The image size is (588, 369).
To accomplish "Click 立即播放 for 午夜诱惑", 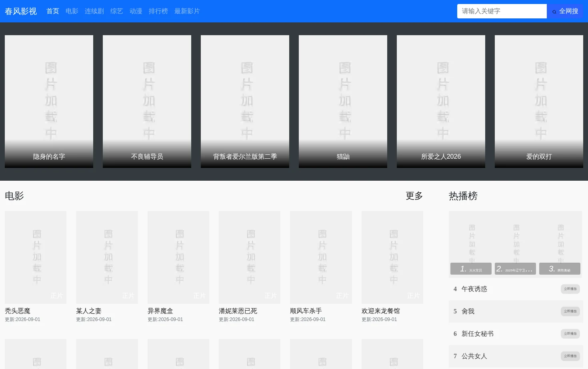I will click(x=570, y=289).
